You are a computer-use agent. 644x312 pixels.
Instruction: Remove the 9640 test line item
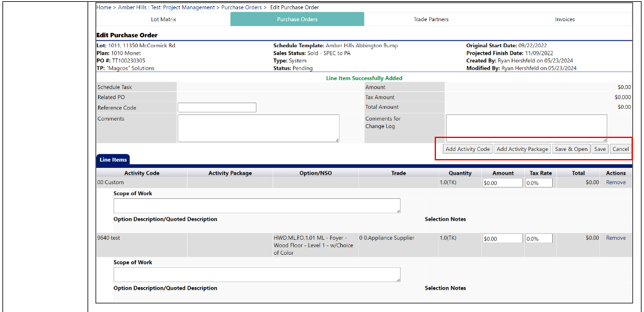tap(615, 238)
